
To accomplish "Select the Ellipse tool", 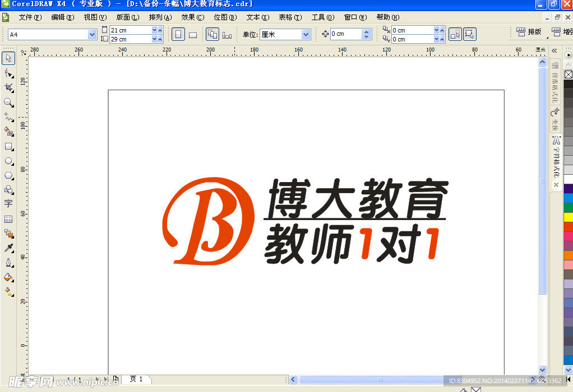I will tap(8, 161).
